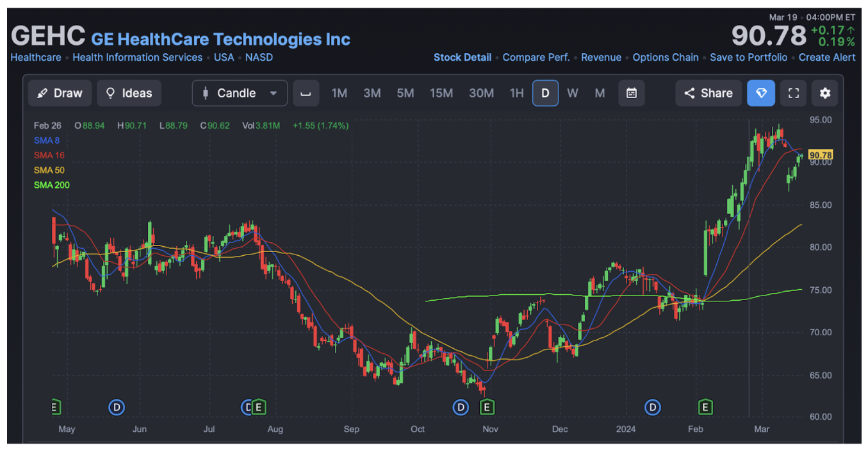
Task: Open chart settings gear
Action: [x=825, y=93]
